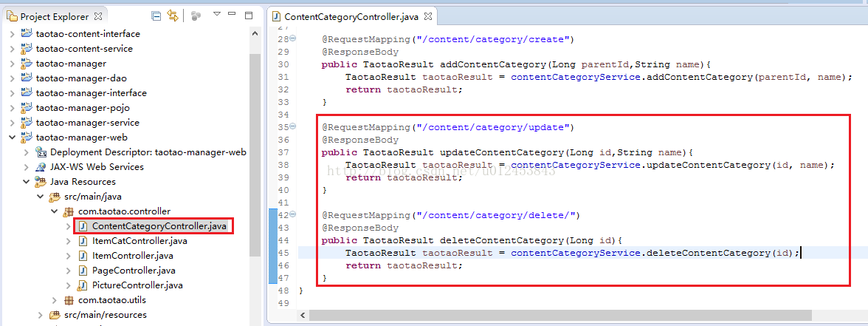Viewport: 868px width, 326px height.
Task: Click the Project Explorer scrollbar up arrow
Action: pos(255,33)
